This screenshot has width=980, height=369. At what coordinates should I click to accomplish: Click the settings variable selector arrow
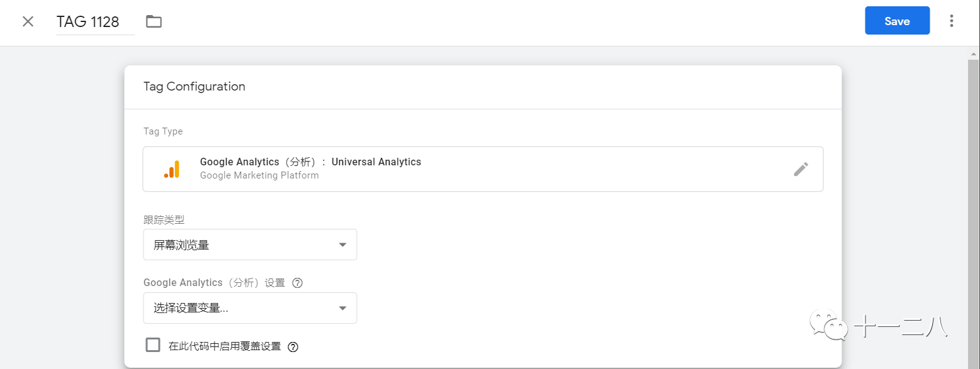[x=342, y=308]
